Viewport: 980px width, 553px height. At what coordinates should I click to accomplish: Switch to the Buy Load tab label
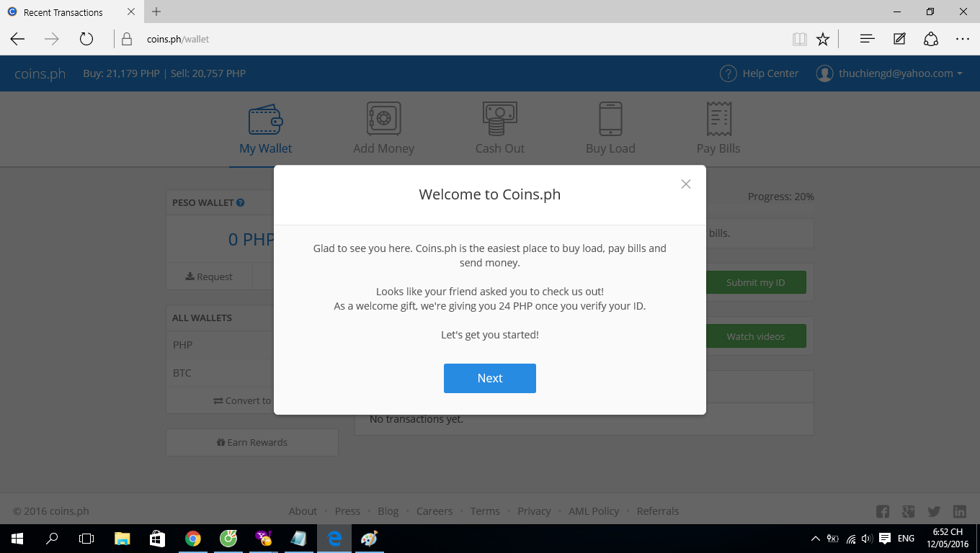point(610,148)
